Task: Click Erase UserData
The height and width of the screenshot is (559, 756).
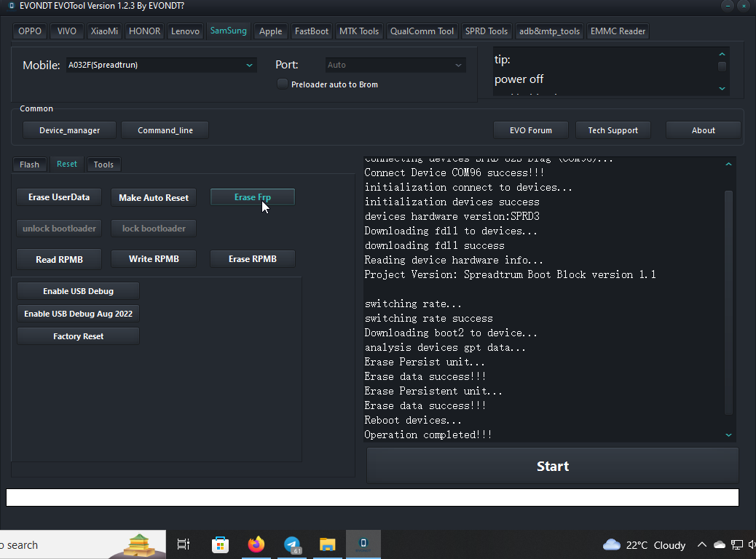Action: tap(59, 197)
